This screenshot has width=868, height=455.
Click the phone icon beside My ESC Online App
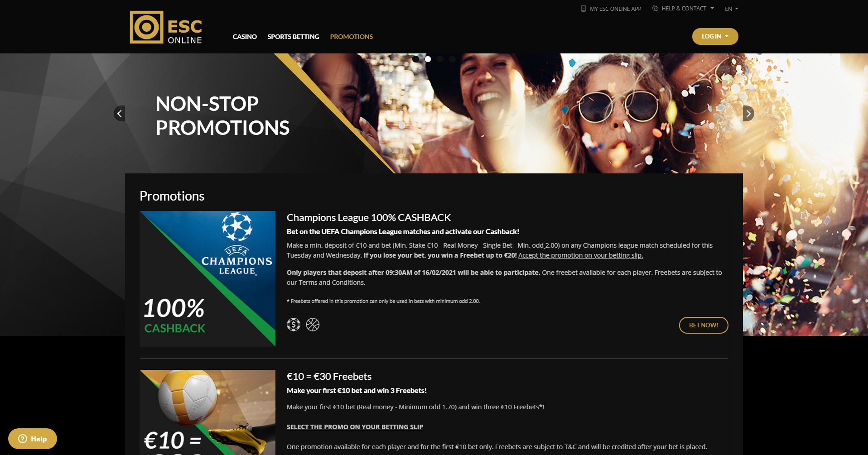pyautogui.click(x=583, y=9)
